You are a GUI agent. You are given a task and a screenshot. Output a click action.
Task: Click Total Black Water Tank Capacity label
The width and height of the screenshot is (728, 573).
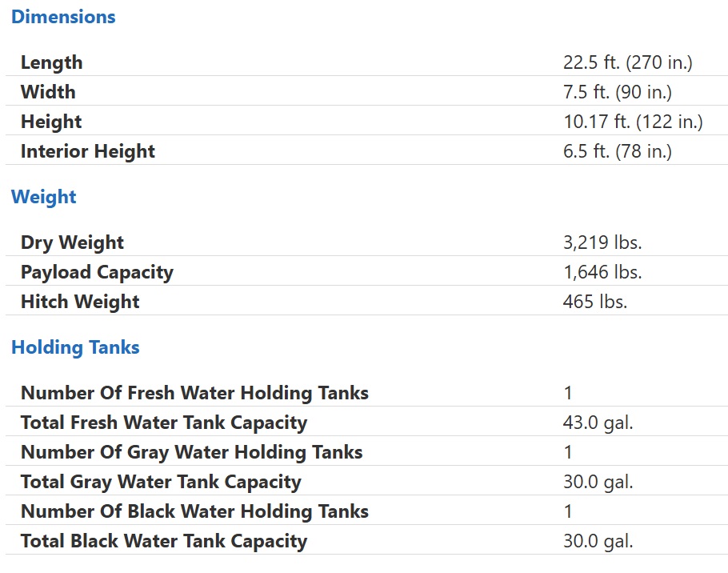coord(164,541)
